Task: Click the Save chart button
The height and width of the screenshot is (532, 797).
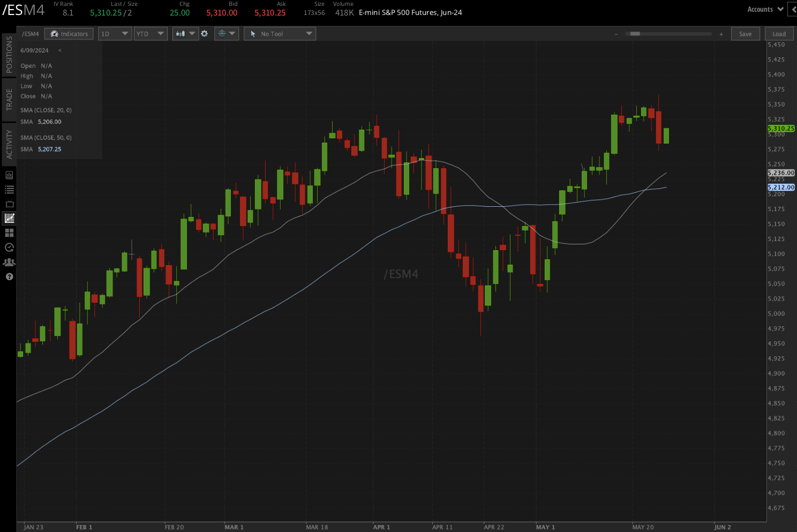Action: (x=745, y=34)
